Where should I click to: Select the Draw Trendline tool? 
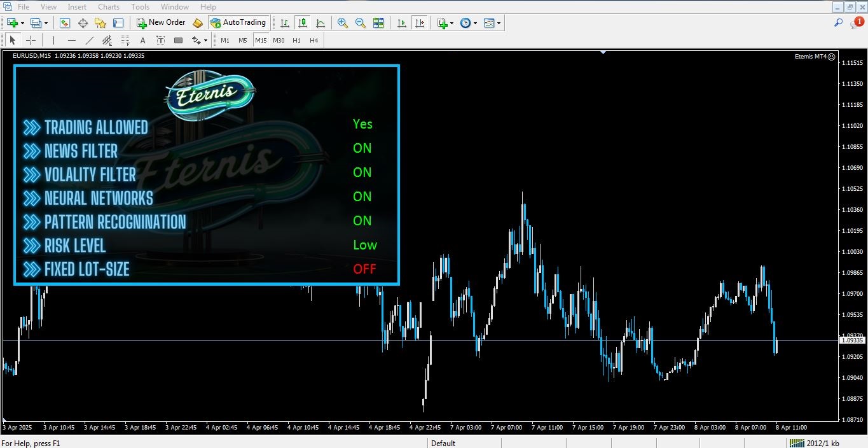(90, 40)
